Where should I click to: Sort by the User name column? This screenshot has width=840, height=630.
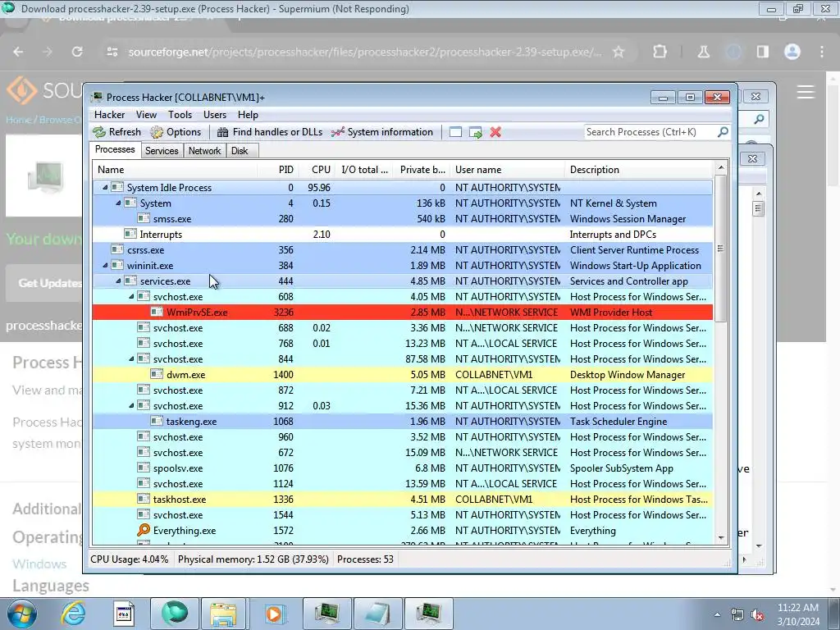point(507,169)
